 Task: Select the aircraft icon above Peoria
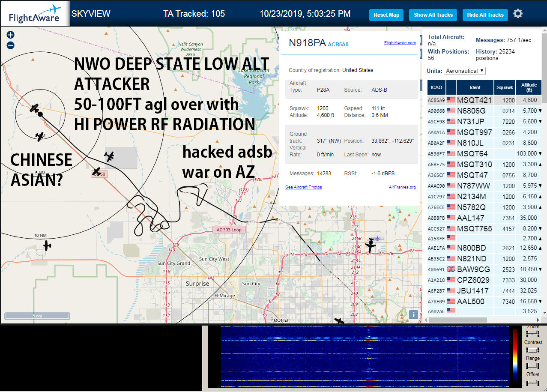(x=339, y=320)
